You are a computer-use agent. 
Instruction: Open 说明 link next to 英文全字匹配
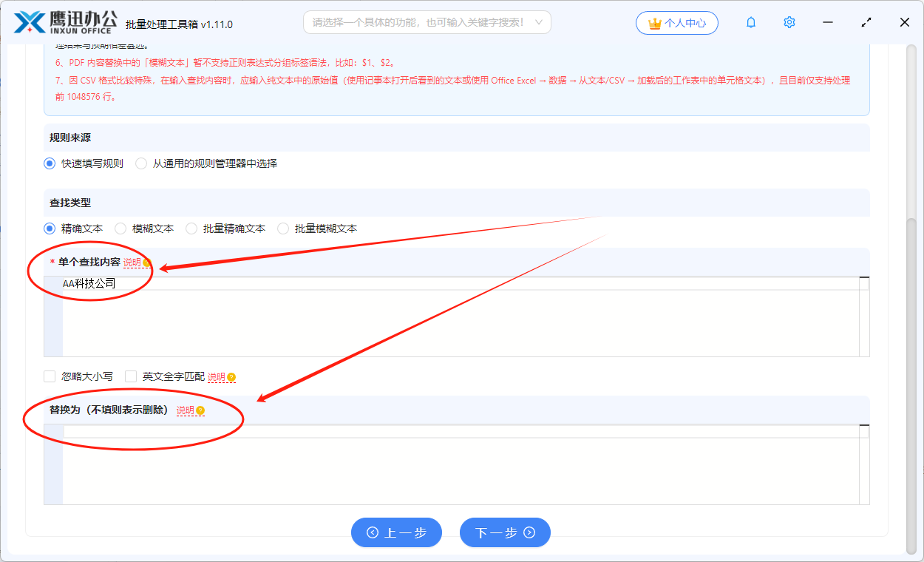217,377
